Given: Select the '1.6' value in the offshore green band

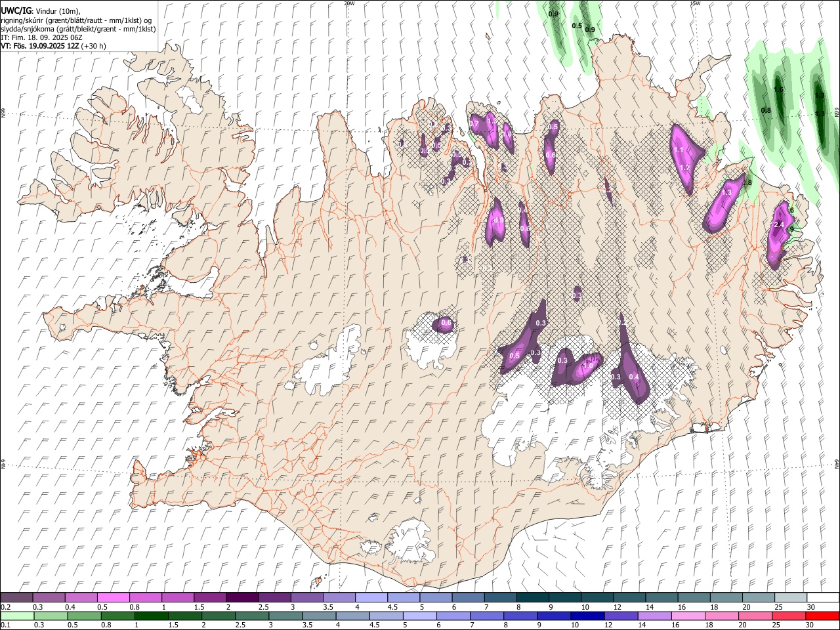Looking at the screenshot, I should tap(779, 90).
